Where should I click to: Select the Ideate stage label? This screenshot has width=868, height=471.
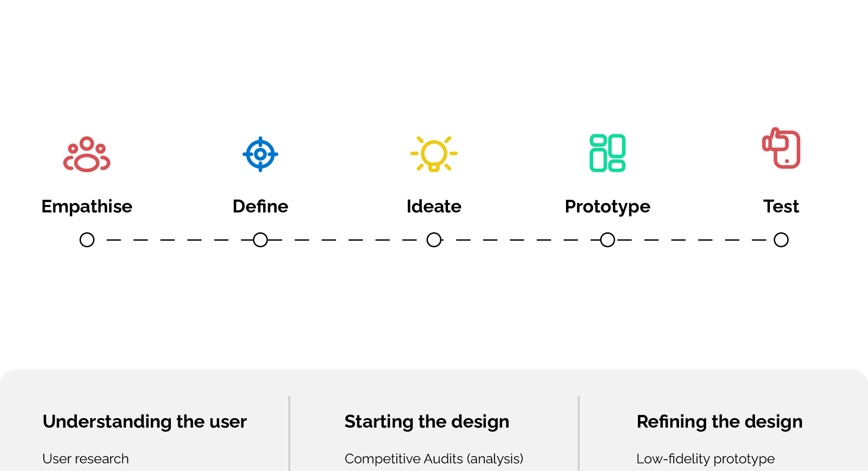pyautogui.click(x=434, y=207)
